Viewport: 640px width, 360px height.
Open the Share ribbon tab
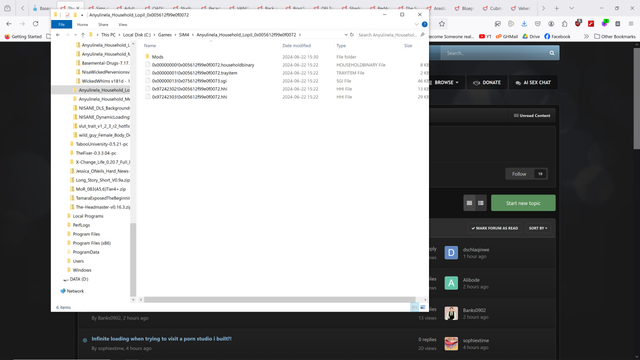point(103,24)
